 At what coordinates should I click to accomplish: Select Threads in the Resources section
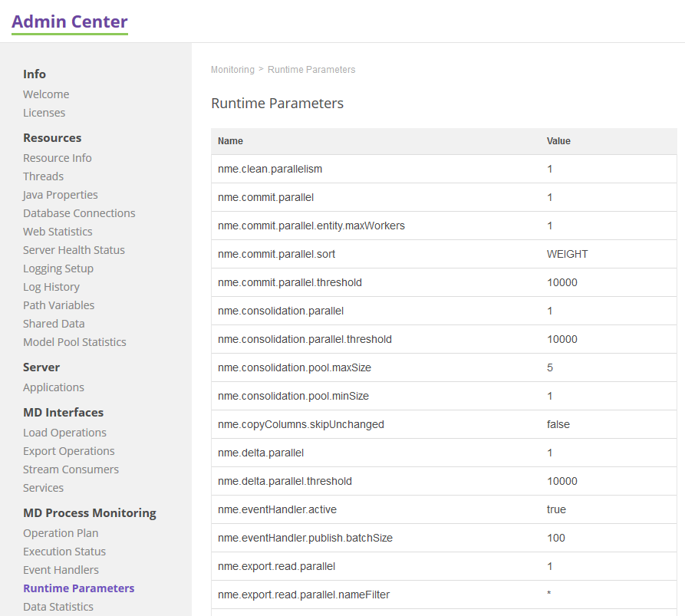point(43,176)
